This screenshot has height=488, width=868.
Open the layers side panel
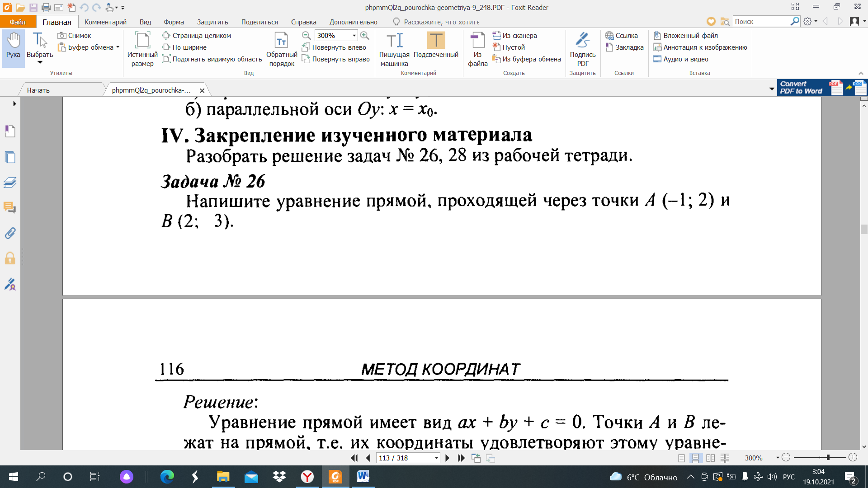(10, 183)
